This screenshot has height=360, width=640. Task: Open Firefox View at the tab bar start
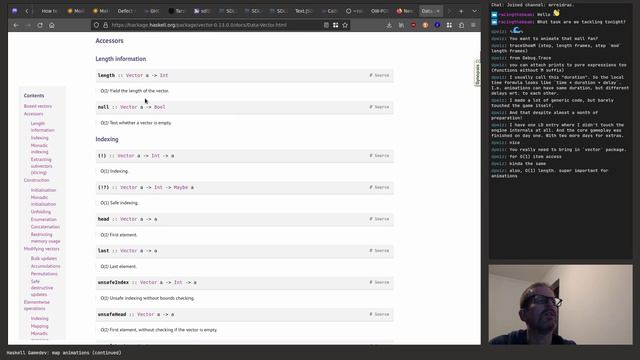(x=15, y=11)
